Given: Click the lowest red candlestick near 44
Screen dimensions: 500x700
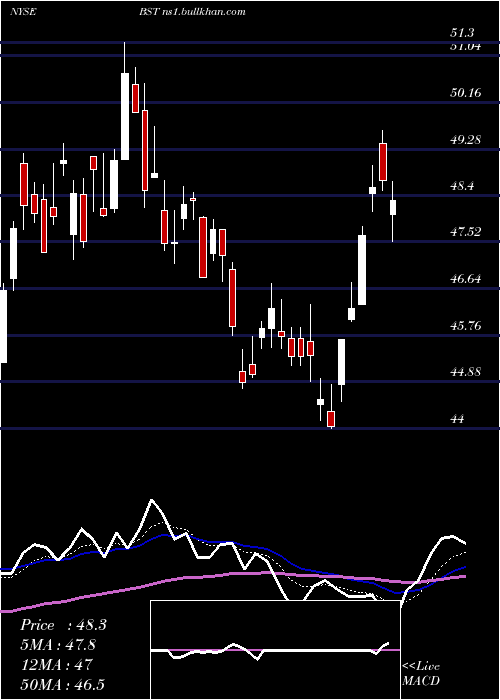Looking at the screenshot, I should coord(331,419).
